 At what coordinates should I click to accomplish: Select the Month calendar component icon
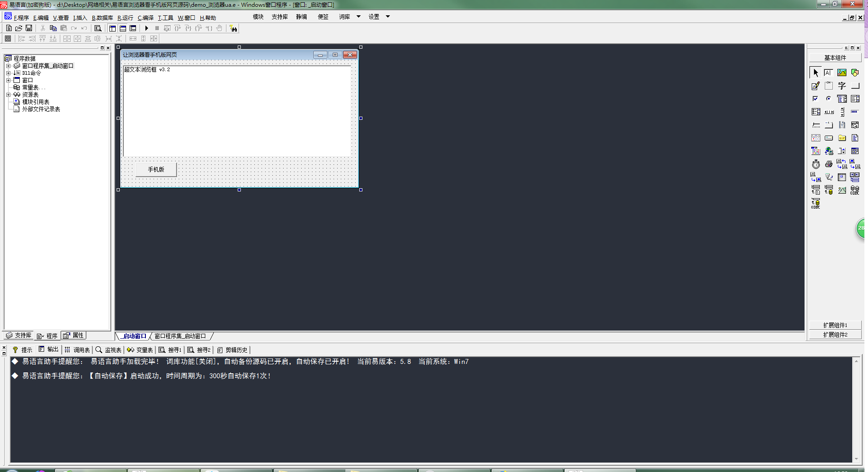[816, 138]
